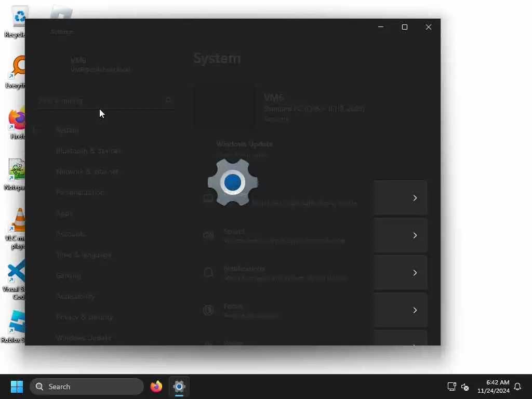
Task: Select the Firefox desktop shortcut
Action: [x=16, y=123]
